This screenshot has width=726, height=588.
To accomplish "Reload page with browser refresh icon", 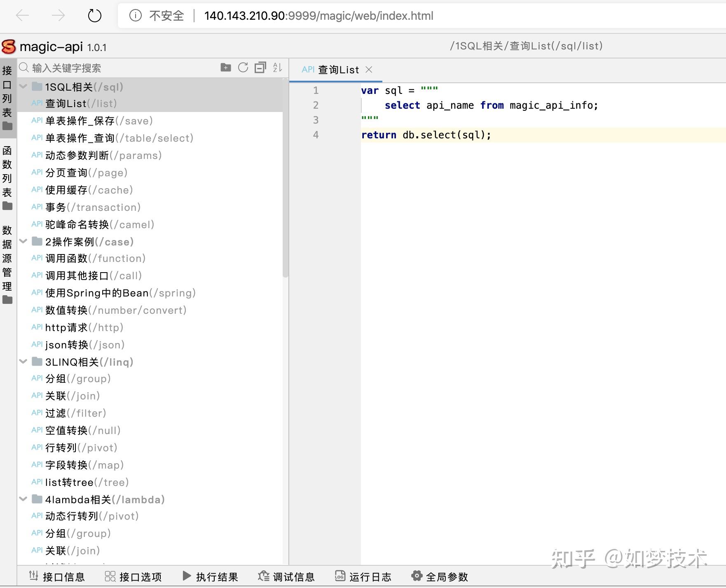I will pos(94,16).
